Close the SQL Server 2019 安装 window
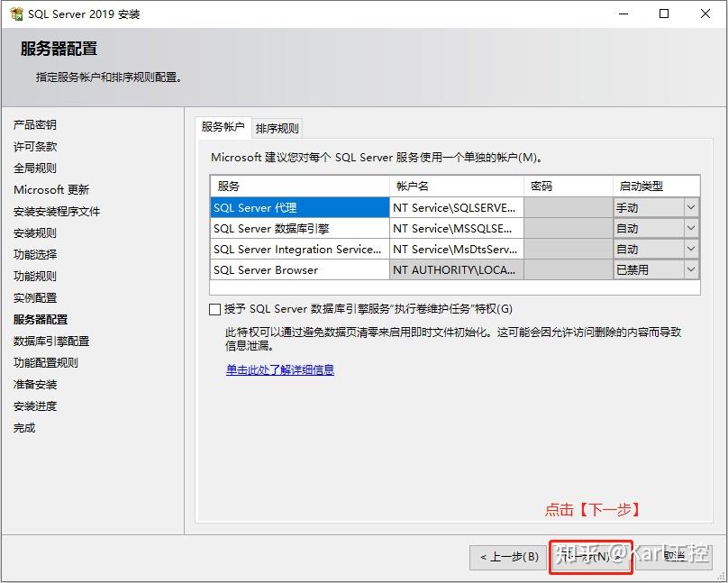This screenshot has width=728, height=583. pyautogui.click(x=705, y=14)
